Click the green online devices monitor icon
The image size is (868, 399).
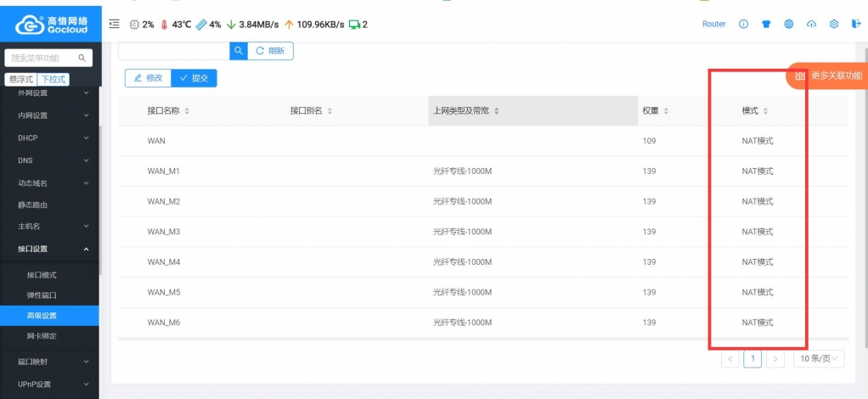pos(354,25)
